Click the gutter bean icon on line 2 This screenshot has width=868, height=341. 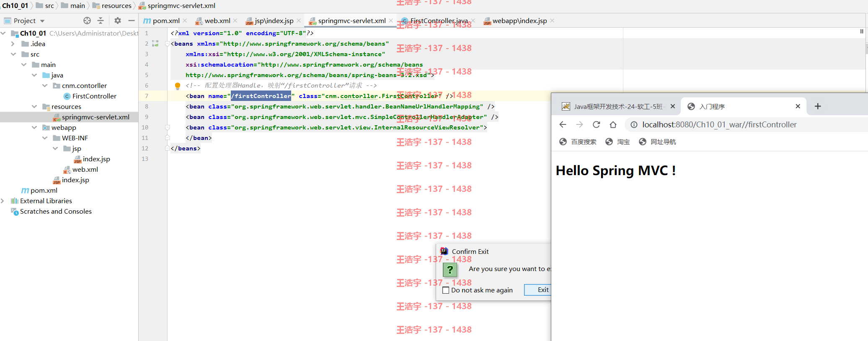pyautogui.click(x=155, y=44)
